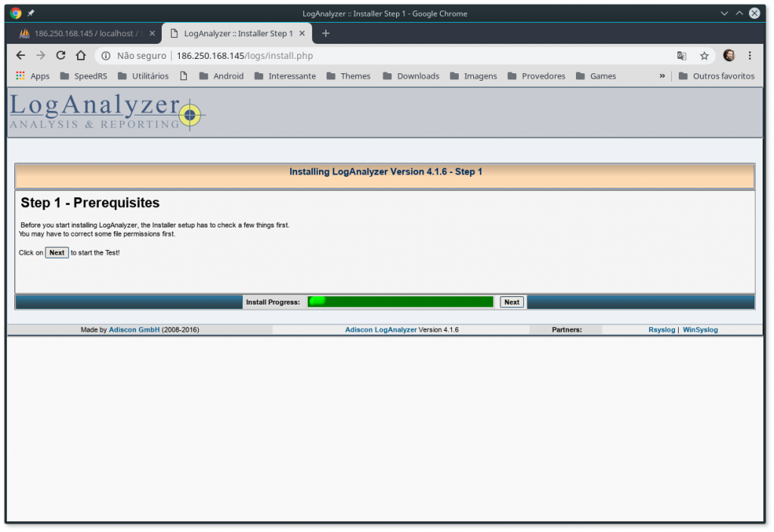
Task: Bookmark the page with the star icon
Action: [x=704, y=55]
